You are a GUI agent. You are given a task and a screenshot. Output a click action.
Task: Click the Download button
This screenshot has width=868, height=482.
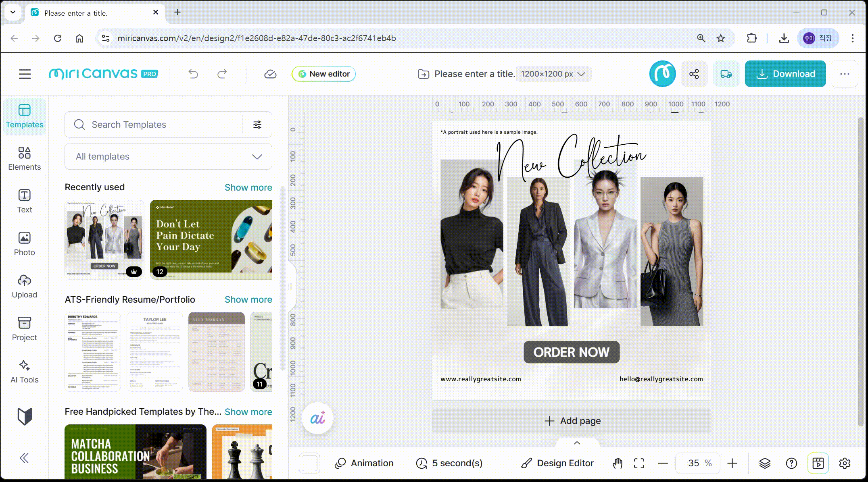point(785,74)
